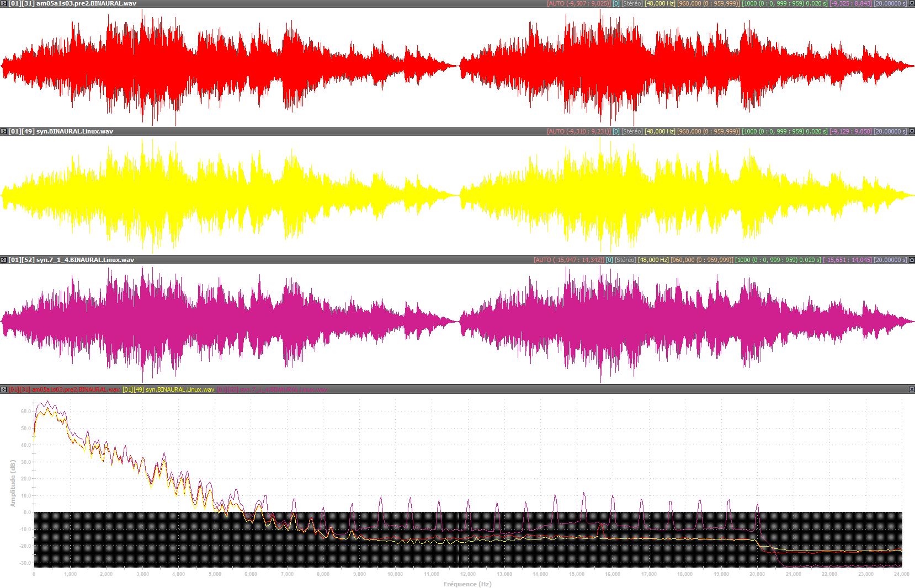Screen dimensions: 915x588
Task: Toggle the yellow syn.BINAURAL.Linux.wav spectrum legend
Action: coord(168,389)
